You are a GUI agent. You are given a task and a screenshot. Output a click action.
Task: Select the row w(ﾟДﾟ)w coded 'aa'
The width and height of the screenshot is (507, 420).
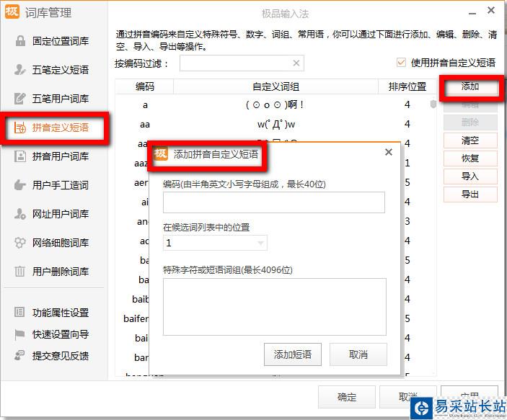coord(273,125)
